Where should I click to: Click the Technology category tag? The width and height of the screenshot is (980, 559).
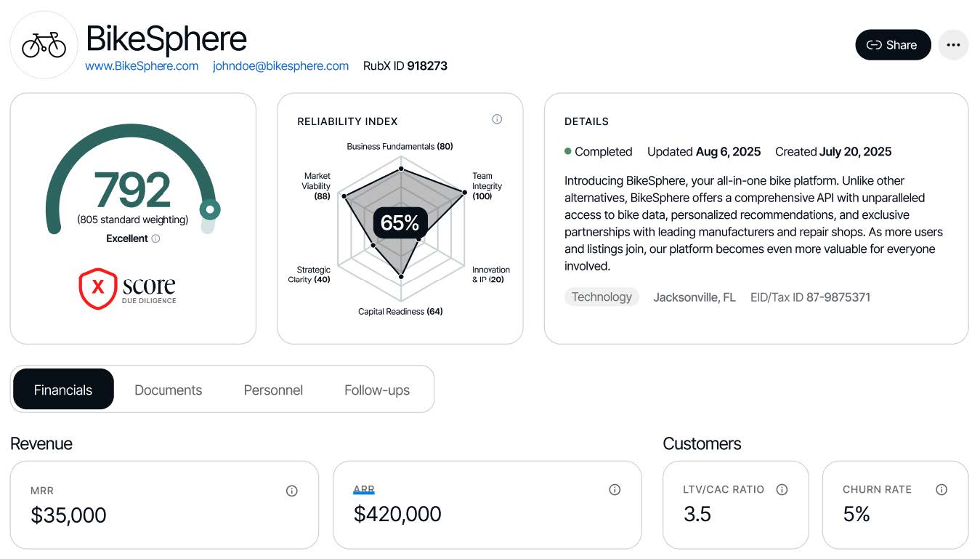pos(602,297)
